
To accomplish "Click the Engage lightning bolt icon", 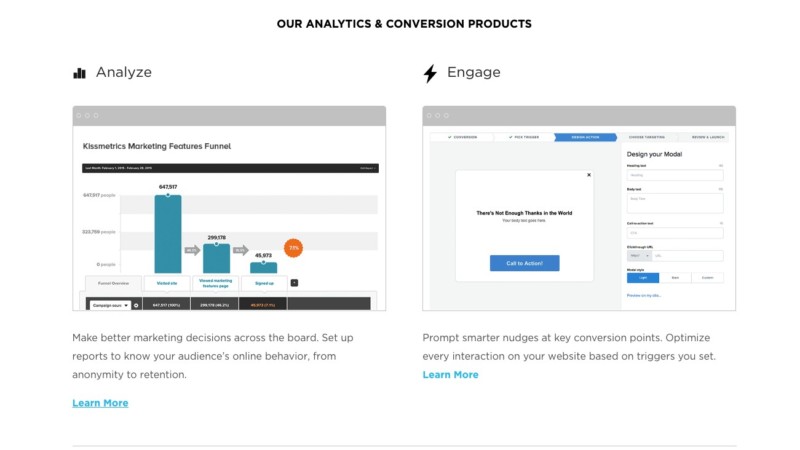I will 431,73.
